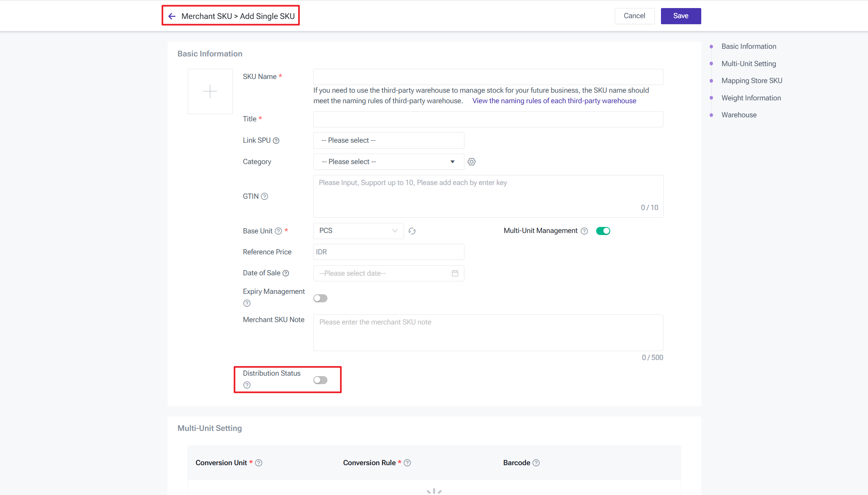Jump to Weight Information section
Image resolution: width=868 pixels, height=495 pixels.
coord(751,98)
